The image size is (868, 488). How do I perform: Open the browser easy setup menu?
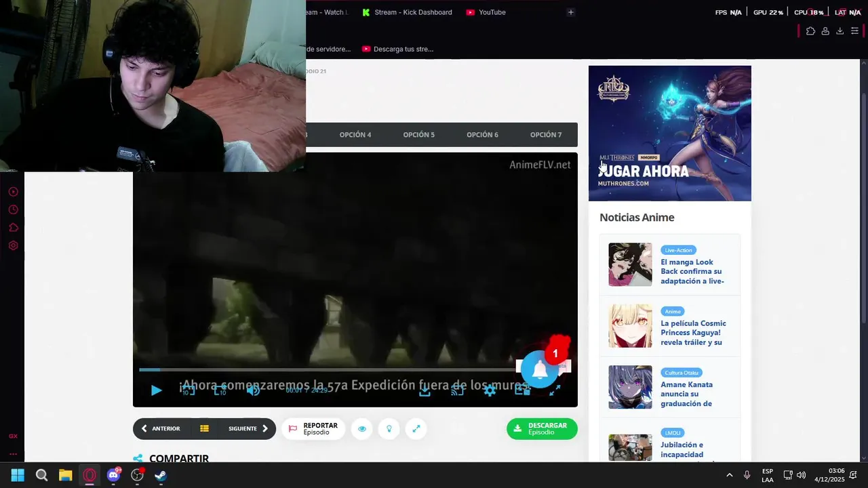pos(854,31)
